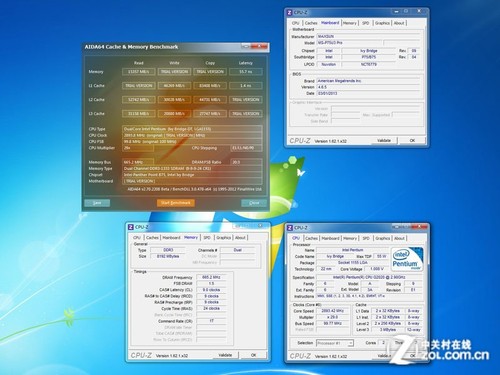Click the Intel Pentium Name field in CPU window
This screenshot has width=500, height=375.
pos(352,250)
